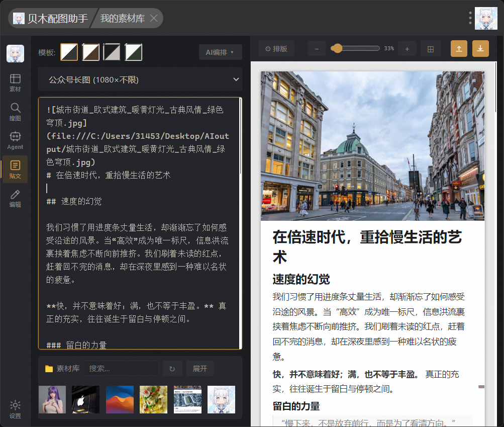
Task: Click the 33% zoom value
Action: click(389, 49)
